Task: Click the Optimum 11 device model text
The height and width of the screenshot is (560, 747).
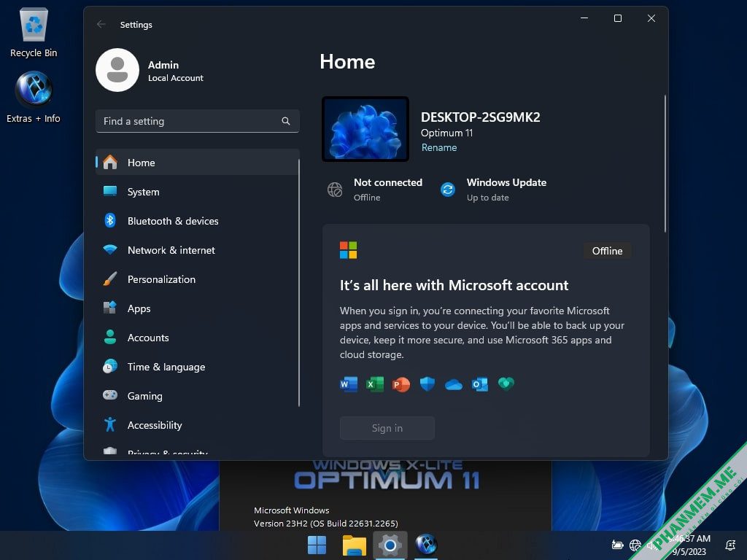Action: (447, 133)
